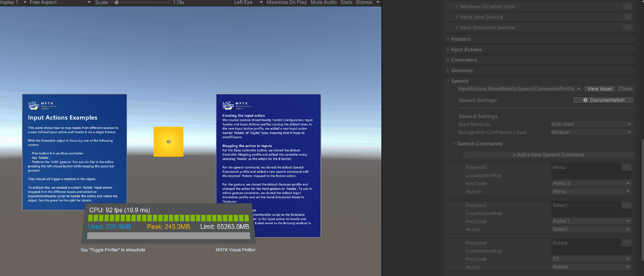The width and height of the screenshot is (644, 276).
Task: Expand the Controllers section
Action: 464,60
